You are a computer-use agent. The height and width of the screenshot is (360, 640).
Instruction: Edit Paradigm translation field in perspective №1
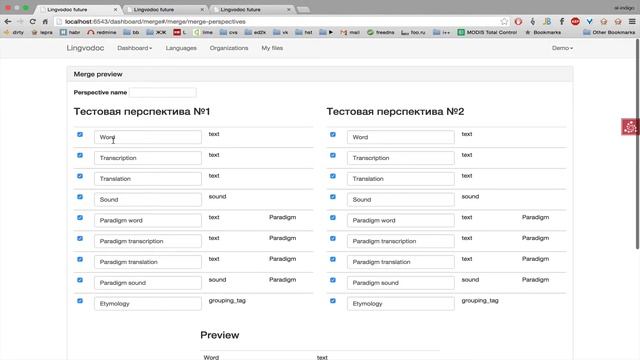pos(148,262)
